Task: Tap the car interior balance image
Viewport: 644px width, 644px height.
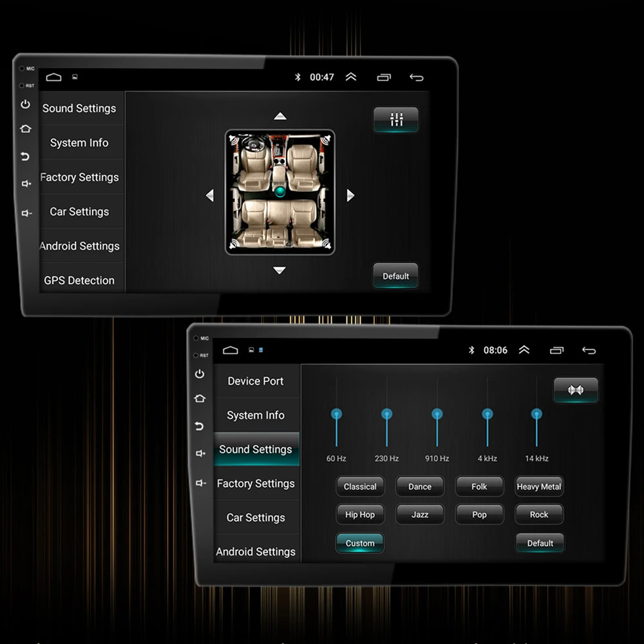Action: (279, 192)
